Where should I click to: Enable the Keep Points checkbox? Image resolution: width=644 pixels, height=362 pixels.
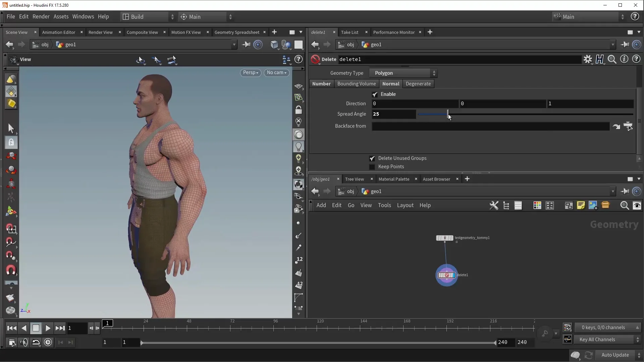(x=372, y=167)
